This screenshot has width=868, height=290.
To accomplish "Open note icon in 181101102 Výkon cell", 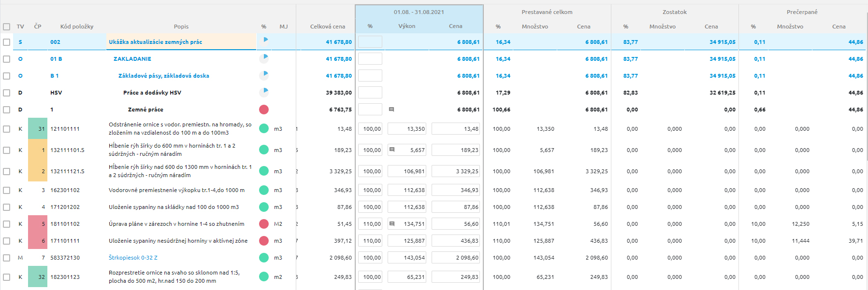I will 392,224.
